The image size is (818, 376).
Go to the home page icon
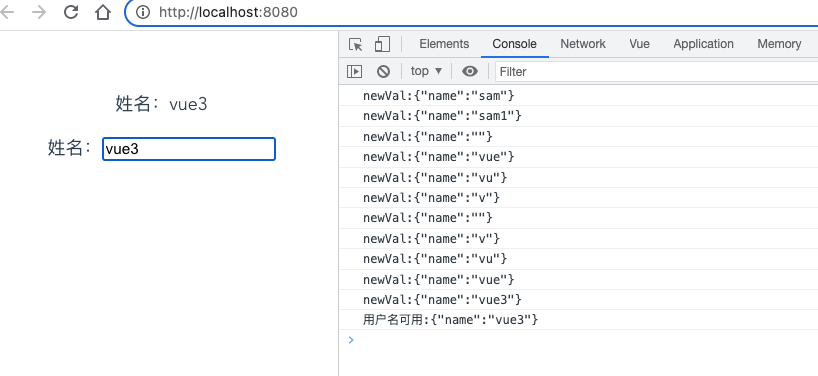[103, 12]
